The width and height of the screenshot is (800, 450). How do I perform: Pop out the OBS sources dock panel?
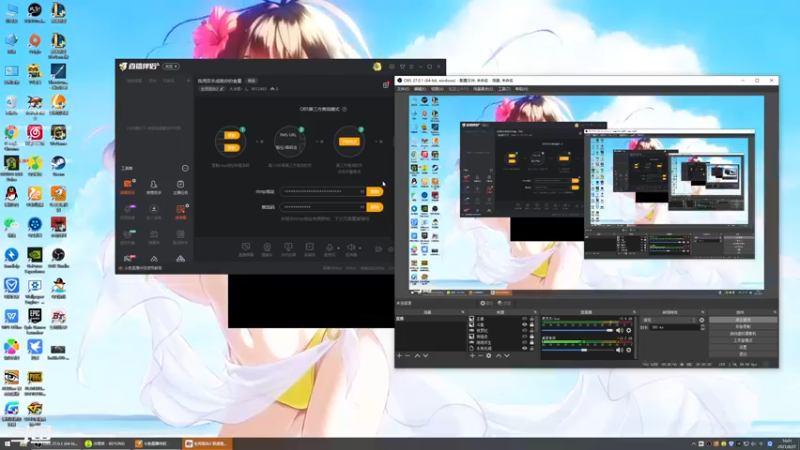click(535, 312)
